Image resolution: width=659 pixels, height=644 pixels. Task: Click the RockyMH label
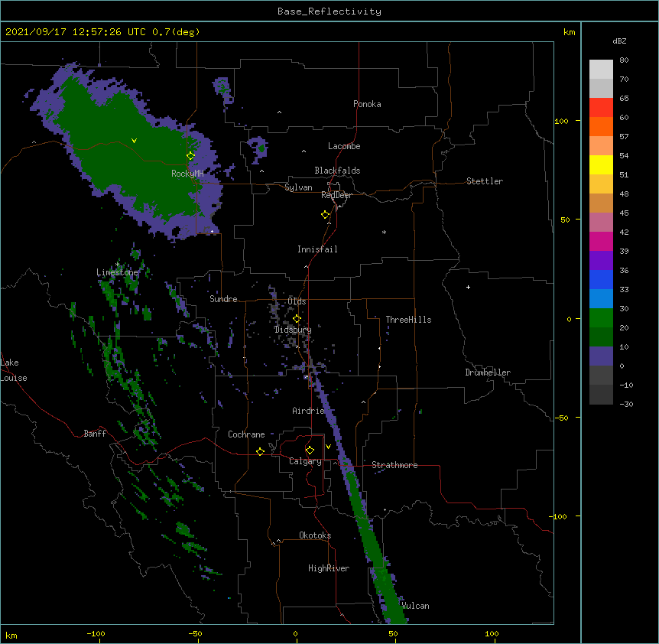coord(187,174)
